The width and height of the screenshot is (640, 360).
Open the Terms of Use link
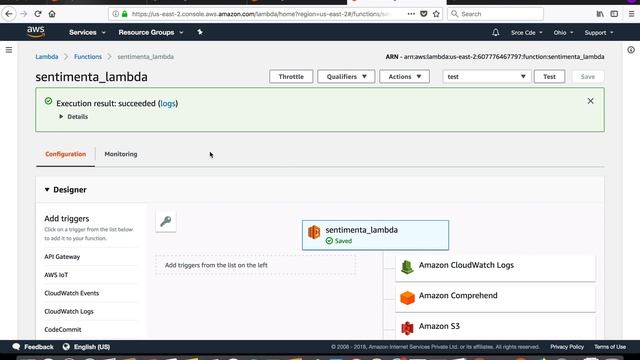pyautogui.click(x=610, y=347)
